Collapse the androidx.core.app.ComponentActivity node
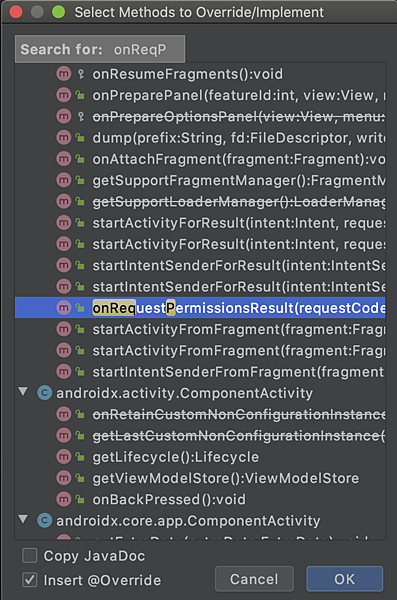Screen dimensions: 397x600 pos(23,519)
